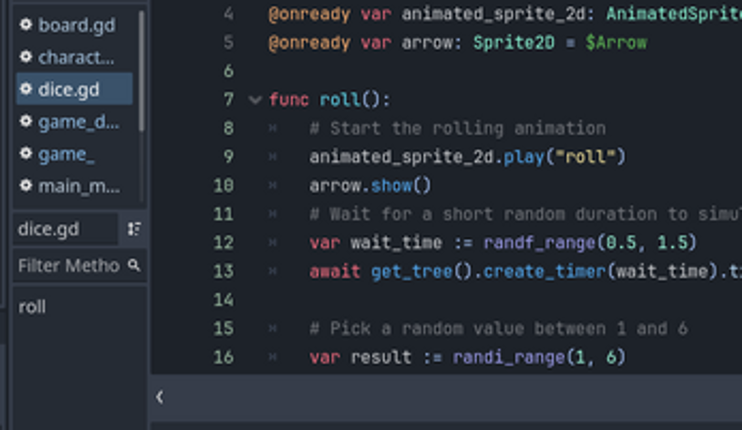Open the board.gd script
This screenshot has height=430, width=742.
(x=76, y=25)
